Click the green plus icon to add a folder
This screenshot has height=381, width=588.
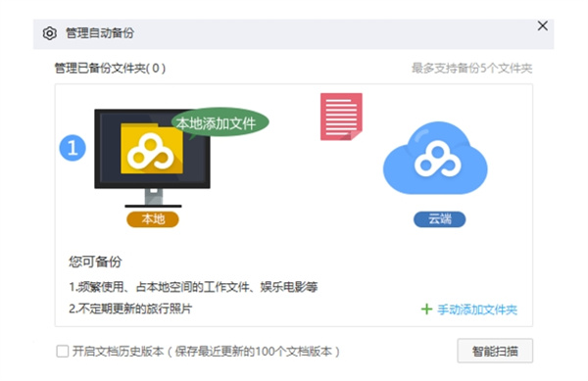click(426, 310)
